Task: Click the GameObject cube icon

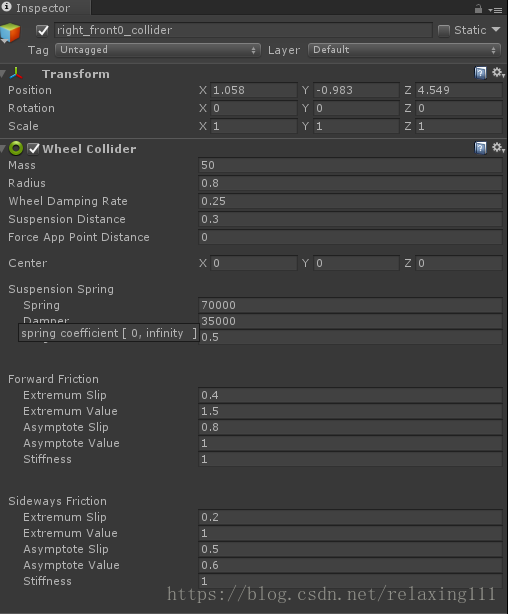Action: [x=10, y=33]
